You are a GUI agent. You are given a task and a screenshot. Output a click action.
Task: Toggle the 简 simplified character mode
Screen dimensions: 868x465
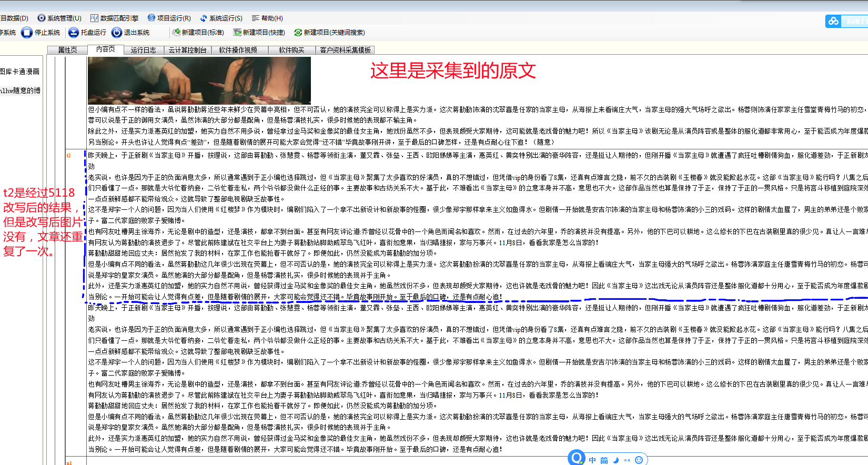(x=604, y=460)
